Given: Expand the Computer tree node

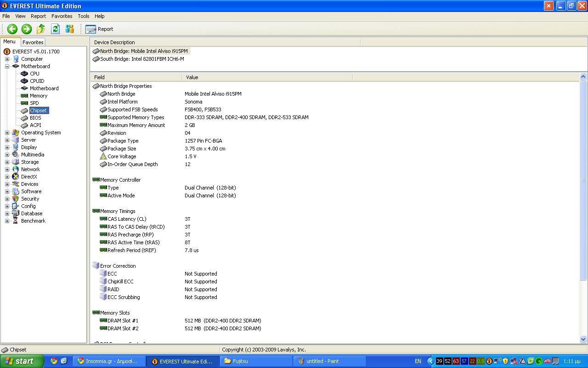Looking at the screenshot, I should tap(7, 59).
